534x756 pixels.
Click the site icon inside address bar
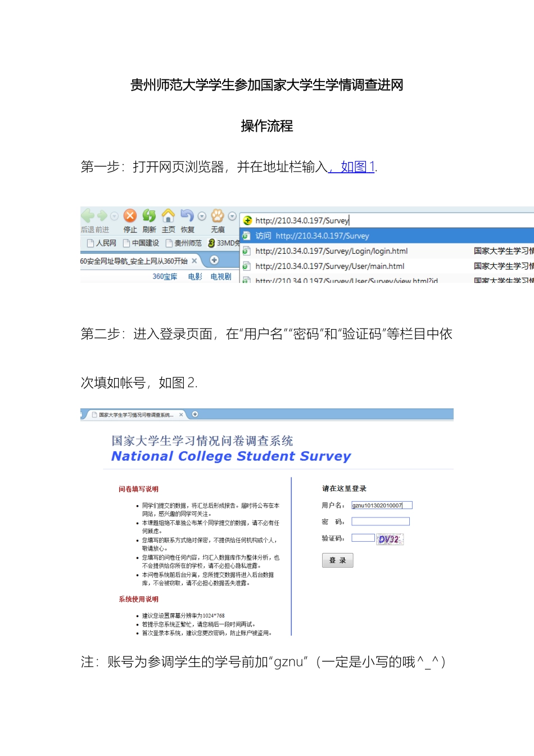247,220
